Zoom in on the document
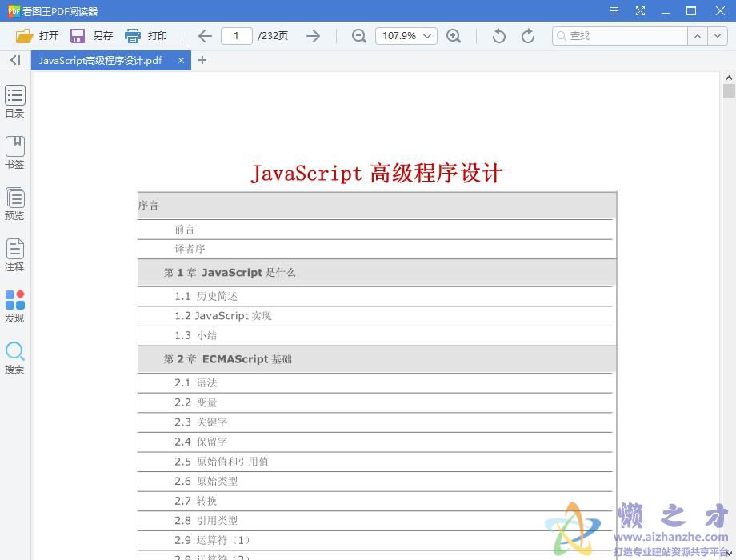This screenshot has height=560, width=736. coord(454,35)
